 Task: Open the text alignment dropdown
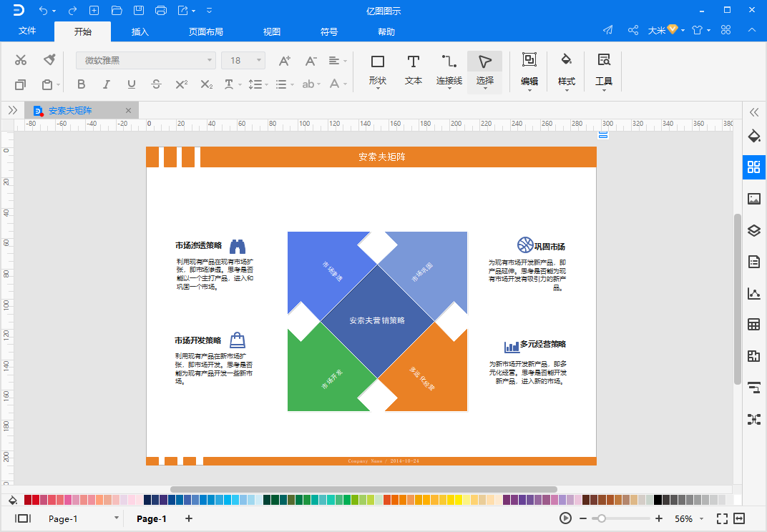point(338,61)
